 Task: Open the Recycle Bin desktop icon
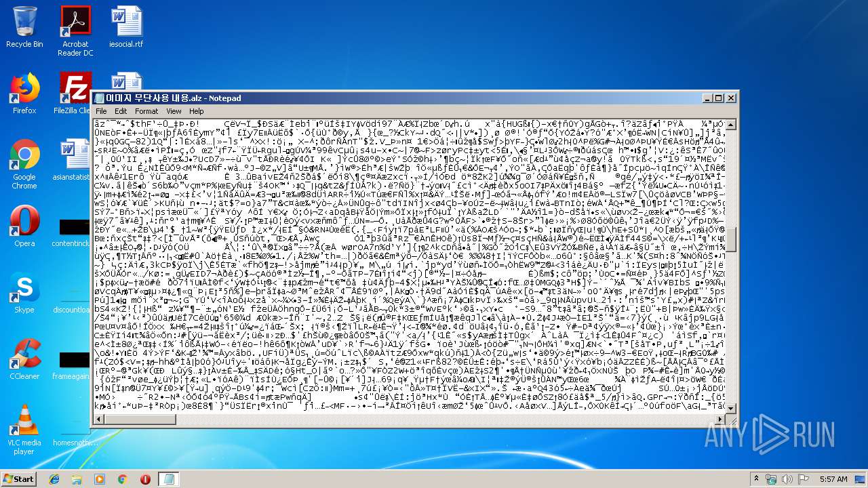(24, 27)
